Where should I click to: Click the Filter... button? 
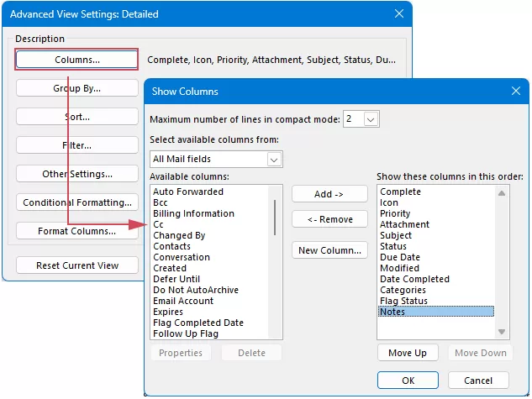[x=77, y=145]
